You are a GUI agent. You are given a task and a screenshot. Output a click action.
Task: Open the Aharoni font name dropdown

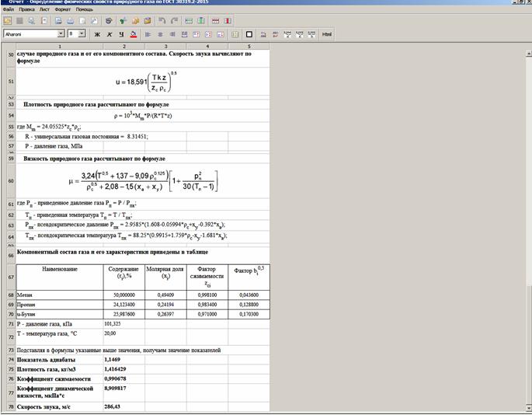coord(61,34)
